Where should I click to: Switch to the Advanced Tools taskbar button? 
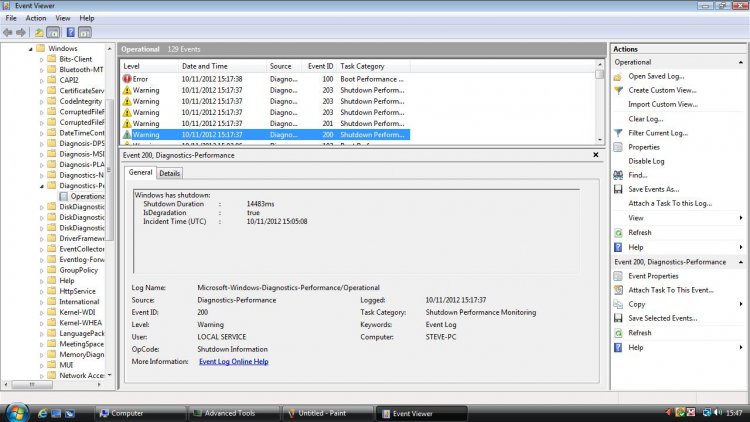point(235,413)
